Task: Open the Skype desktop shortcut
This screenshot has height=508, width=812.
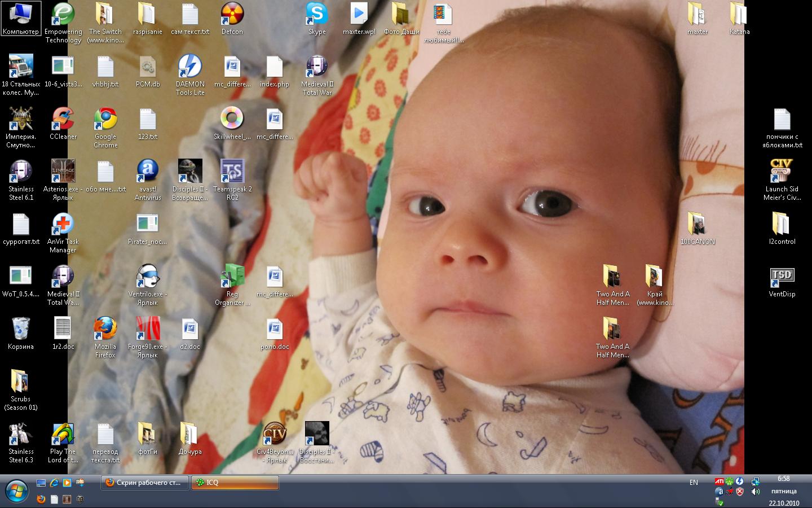Action: pos(317,15)
